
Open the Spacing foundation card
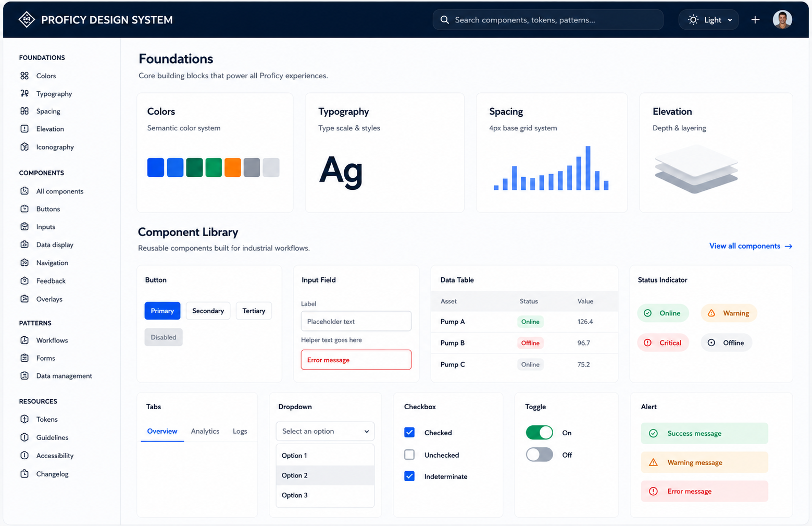552,153
